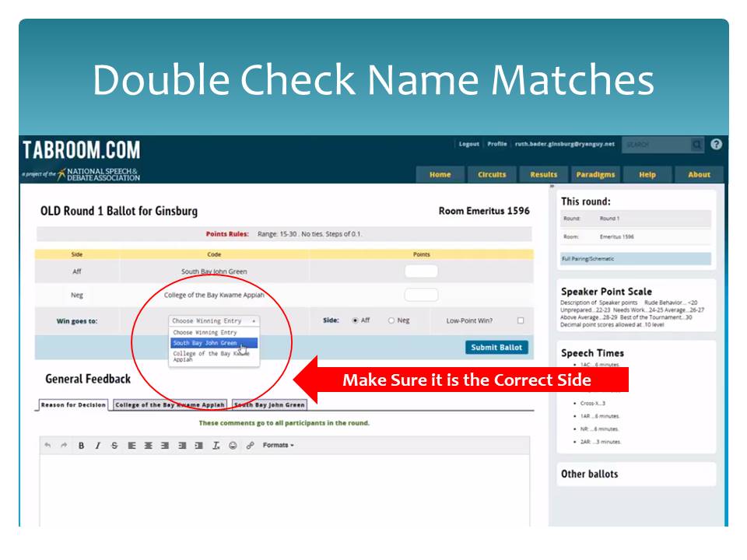Check the Low-Point Win checkbox
The width and height of the screenshot is (747, 560).
point(521,320)
